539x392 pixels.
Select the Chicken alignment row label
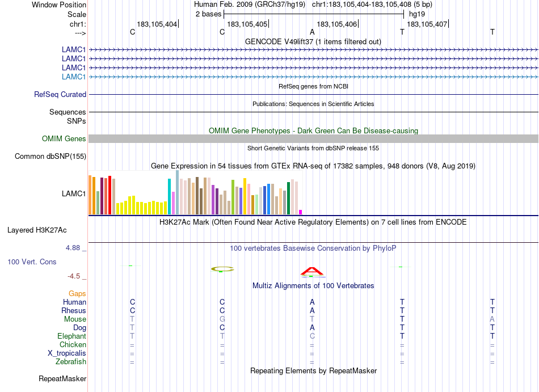tap(73, 344)
